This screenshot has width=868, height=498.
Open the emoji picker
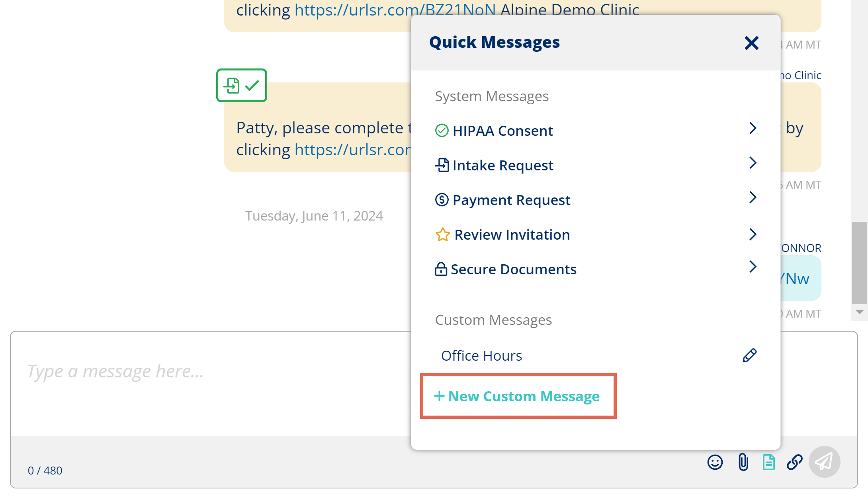[x=715, y=462]
